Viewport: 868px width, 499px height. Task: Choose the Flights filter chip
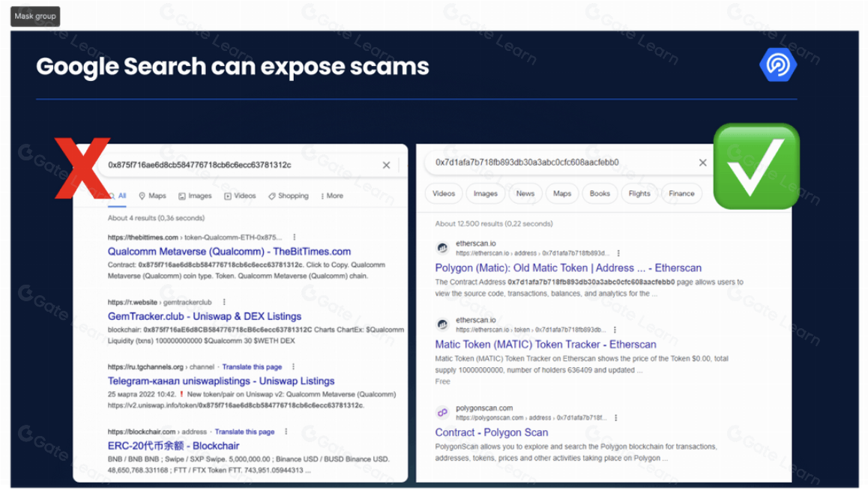639,193
